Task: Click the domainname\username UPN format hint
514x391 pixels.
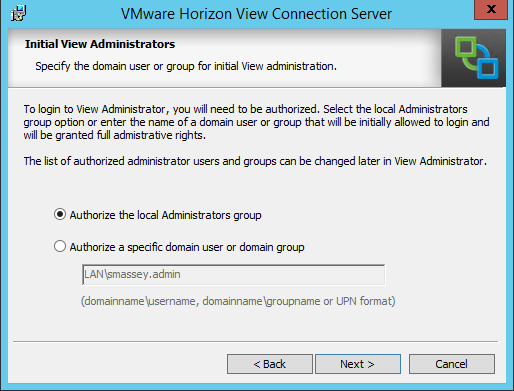Action: click(x=238, y=301)
